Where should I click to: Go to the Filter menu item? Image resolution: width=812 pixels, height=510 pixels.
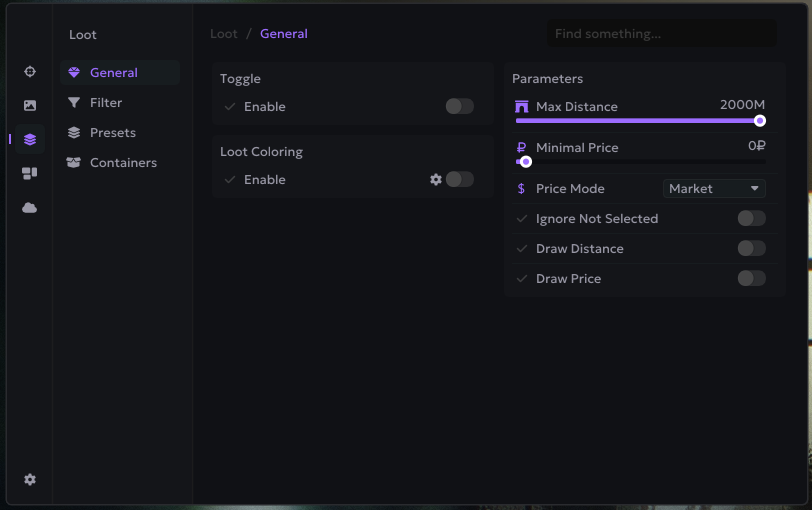(105, 103)
